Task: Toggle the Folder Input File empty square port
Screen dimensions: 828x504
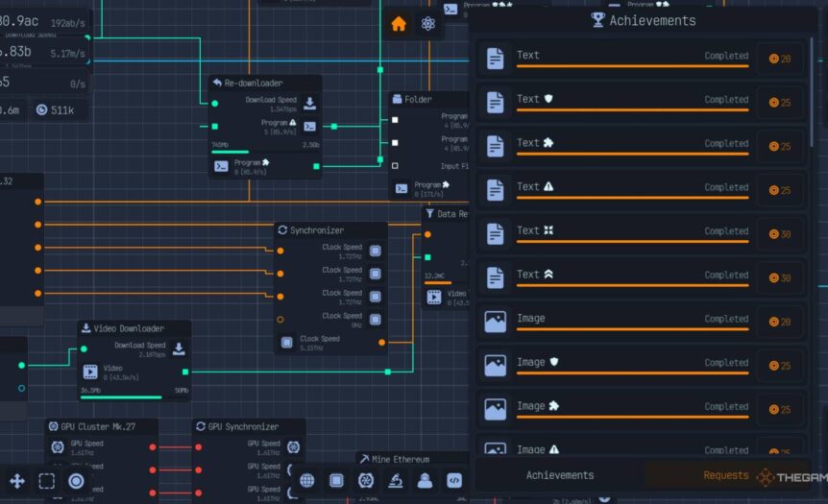Action: (x=395, y=165)
